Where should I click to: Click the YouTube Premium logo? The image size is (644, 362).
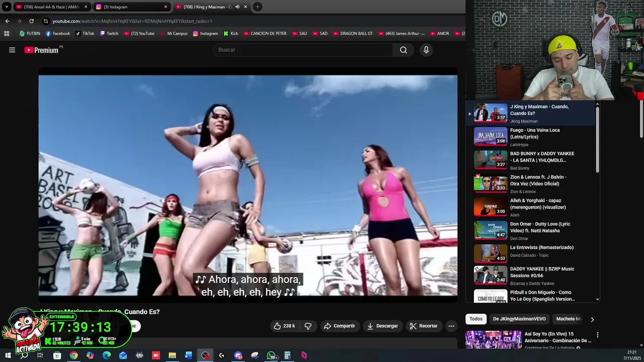(x=41, y=50)
